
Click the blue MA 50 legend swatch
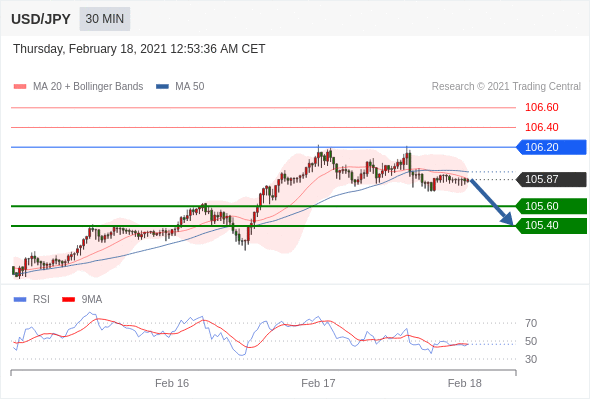click(x=163, y=87)
